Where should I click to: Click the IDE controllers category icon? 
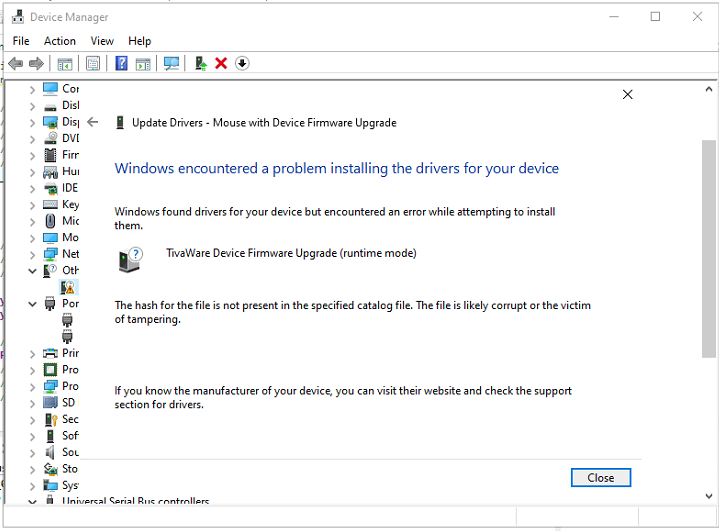coord(50,188)
